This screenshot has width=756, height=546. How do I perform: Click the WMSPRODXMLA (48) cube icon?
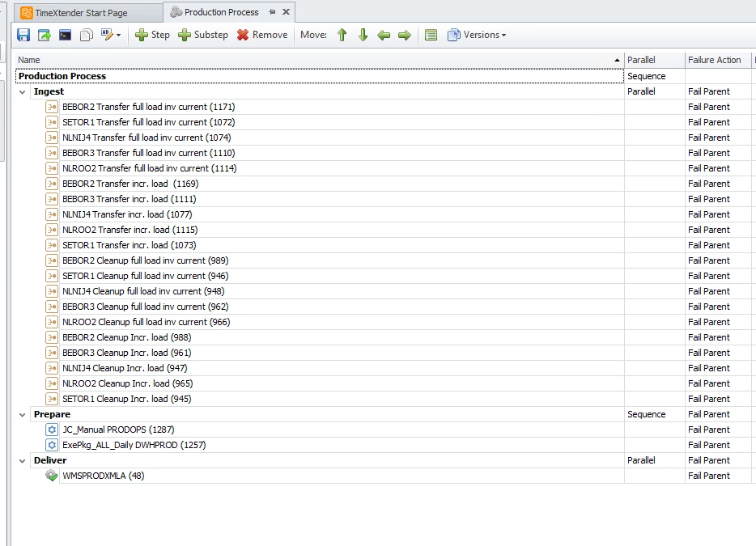pos(52,476)
